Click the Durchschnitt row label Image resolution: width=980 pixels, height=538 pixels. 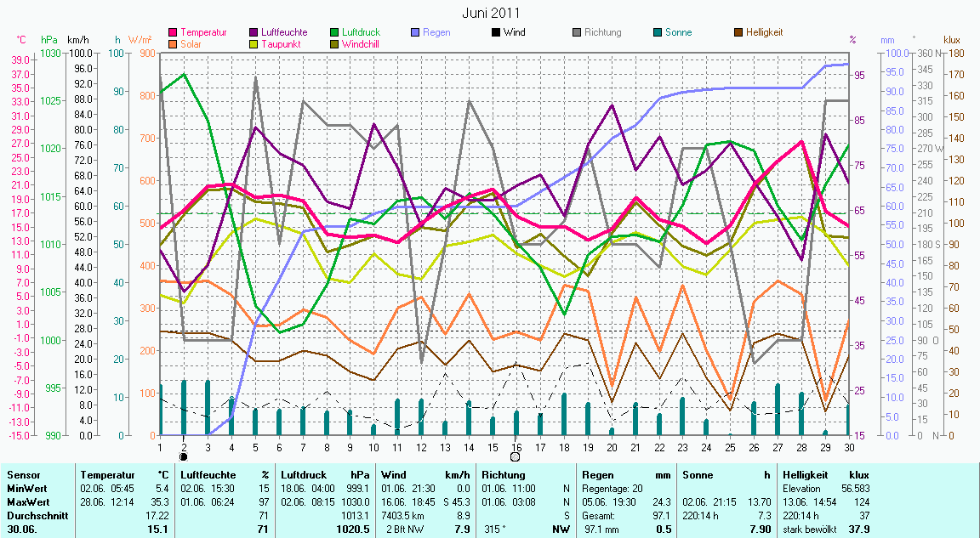tap(32, 516)
